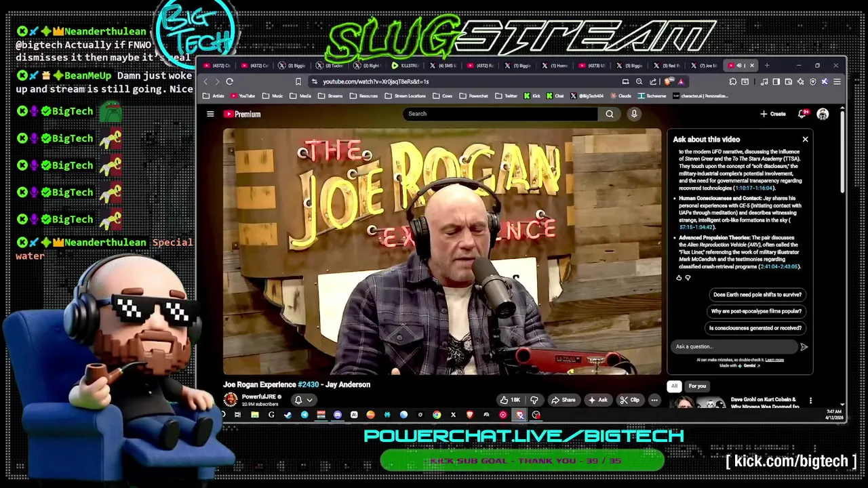Like the video with 18K likes
Viewport: 868px width, 488px height.
510,400
